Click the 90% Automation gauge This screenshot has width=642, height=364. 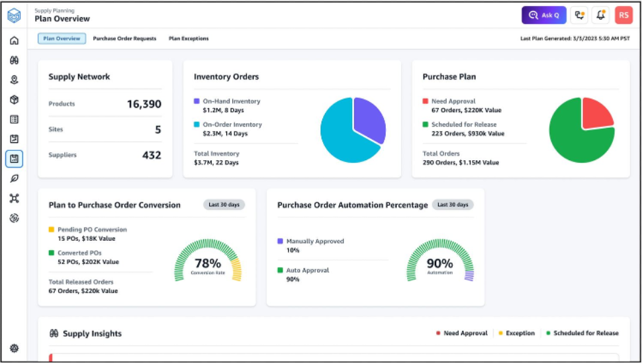click(440, 261)
